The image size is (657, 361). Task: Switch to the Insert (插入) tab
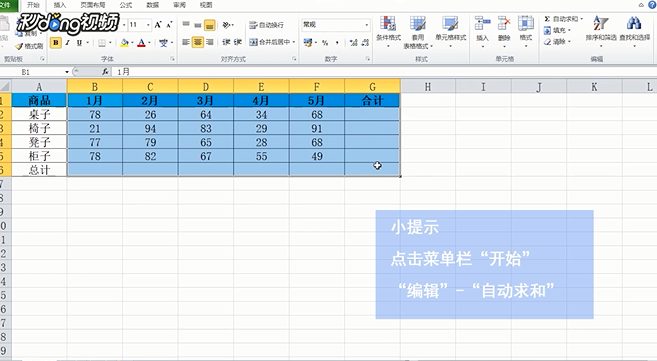pos(60,5)
